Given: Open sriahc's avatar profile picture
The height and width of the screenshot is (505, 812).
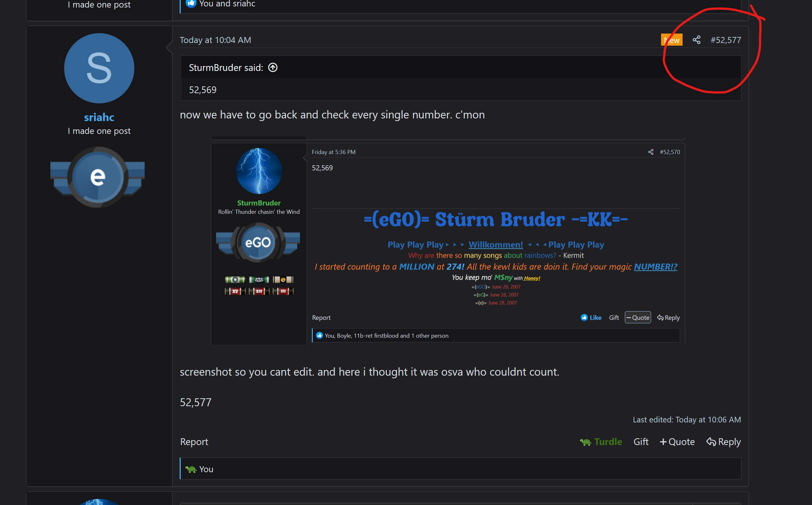Looking at the screenshot, I should coord(99,68).
